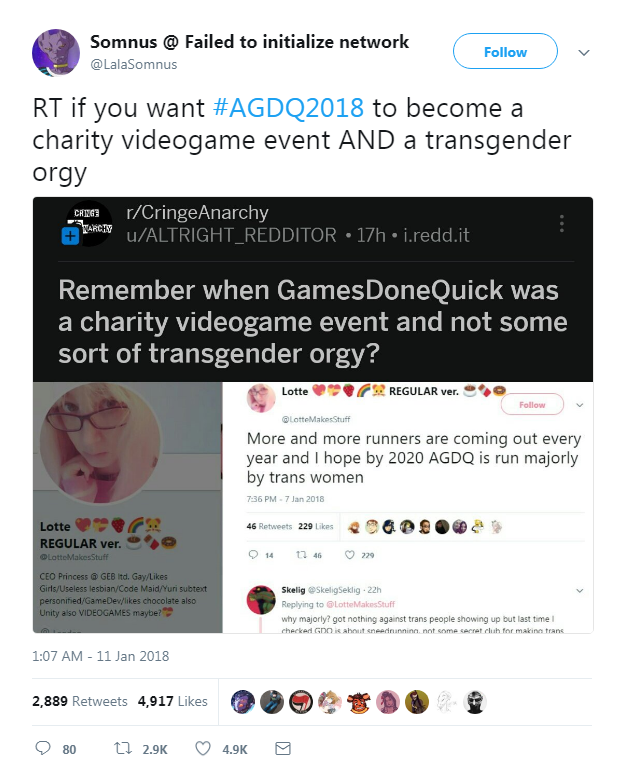The width and height of the screenshot is (623, 778).
Task: View the 2,889 Retweets list
Action: pyautogui.click(x=80, y=701)
